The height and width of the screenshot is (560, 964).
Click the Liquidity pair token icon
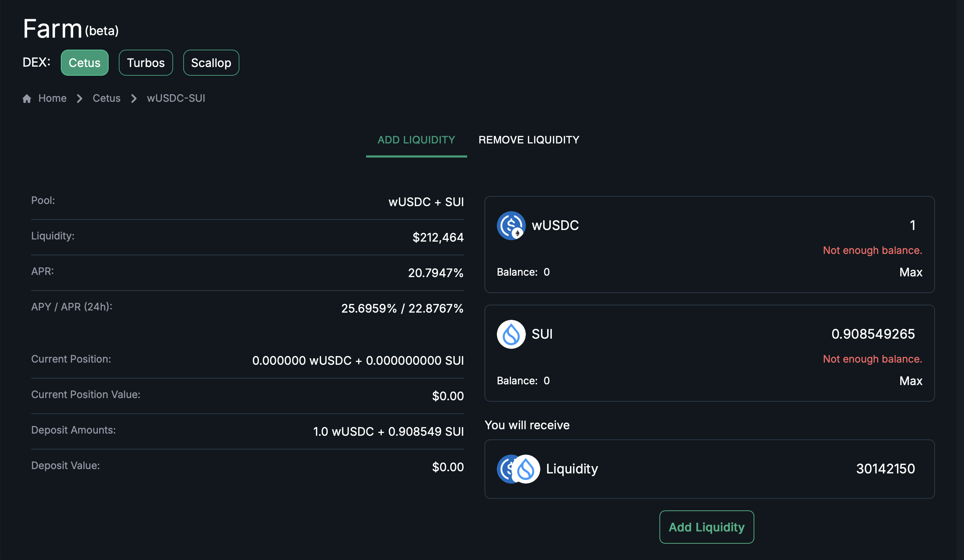coord(518,469)
